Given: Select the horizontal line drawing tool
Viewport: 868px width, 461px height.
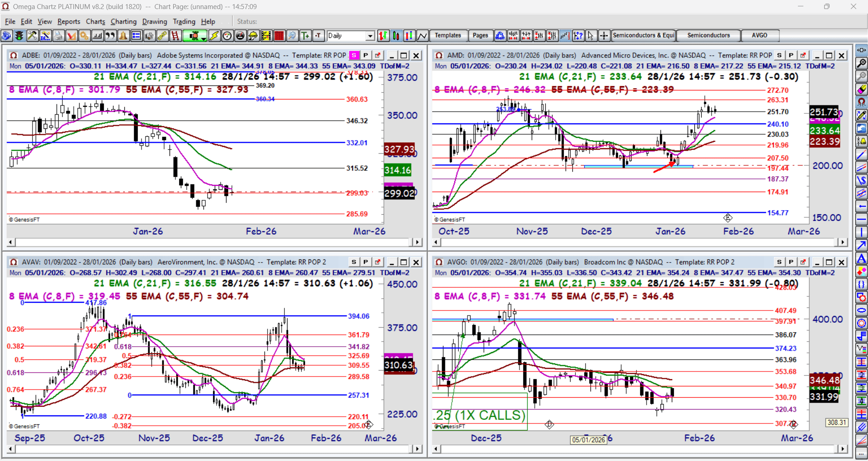Looking at the screenshot, I should [x=862, y=220].
